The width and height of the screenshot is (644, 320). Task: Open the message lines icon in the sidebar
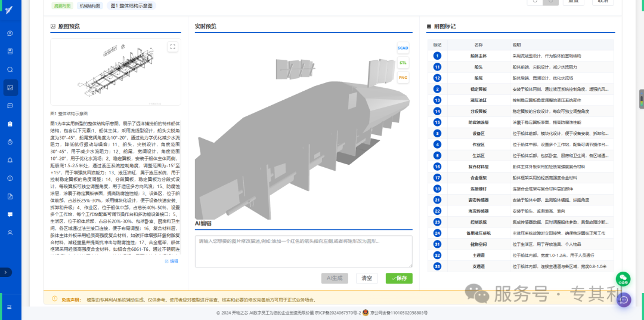click(10, 106)
